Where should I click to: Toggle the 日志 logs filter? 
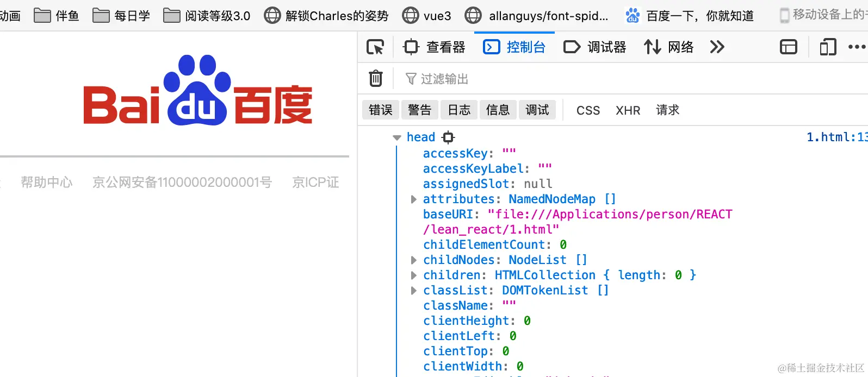point(459,110)
